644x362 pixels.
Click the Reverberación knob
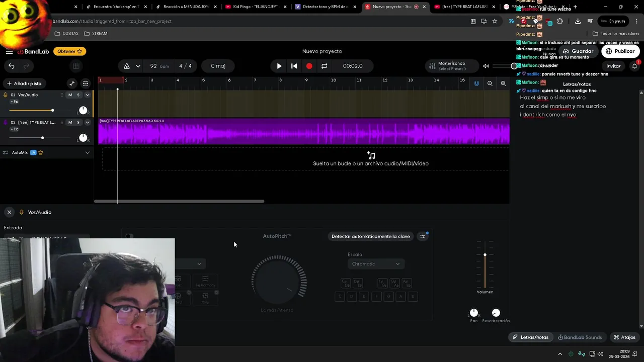point(496,313)
